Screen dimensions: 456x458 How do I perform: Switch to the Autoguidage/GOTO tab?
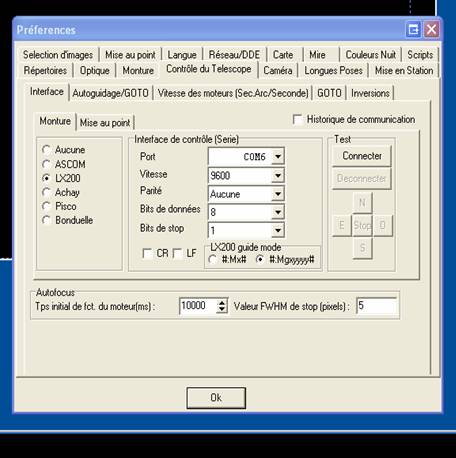[x=111, y=93]
